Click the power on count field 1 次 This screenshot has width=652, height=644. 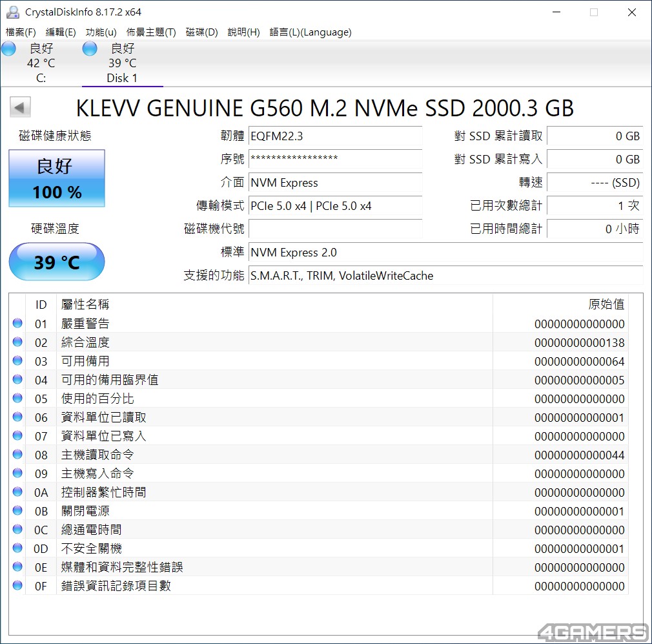tap(595, 206)
